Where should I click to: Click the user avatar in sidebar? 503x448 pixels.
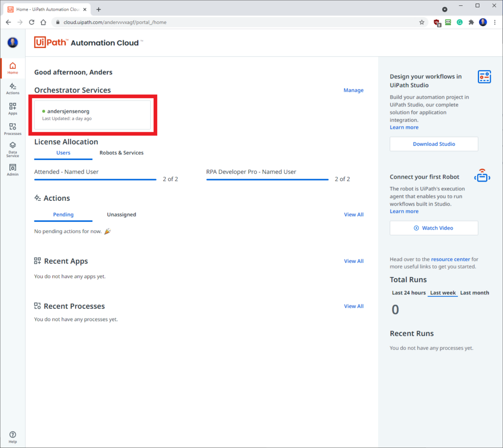point(12,42)
